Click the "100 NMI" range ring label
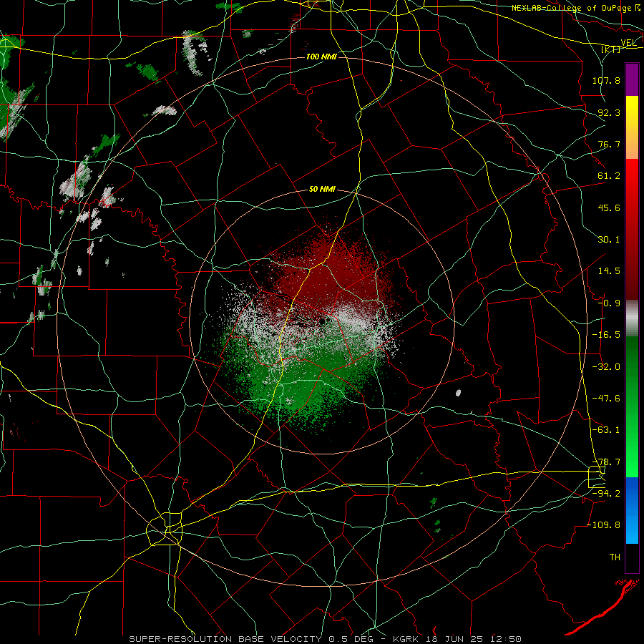Image resolution: width=644 pixels, height=644 pixels. [321, 57]
